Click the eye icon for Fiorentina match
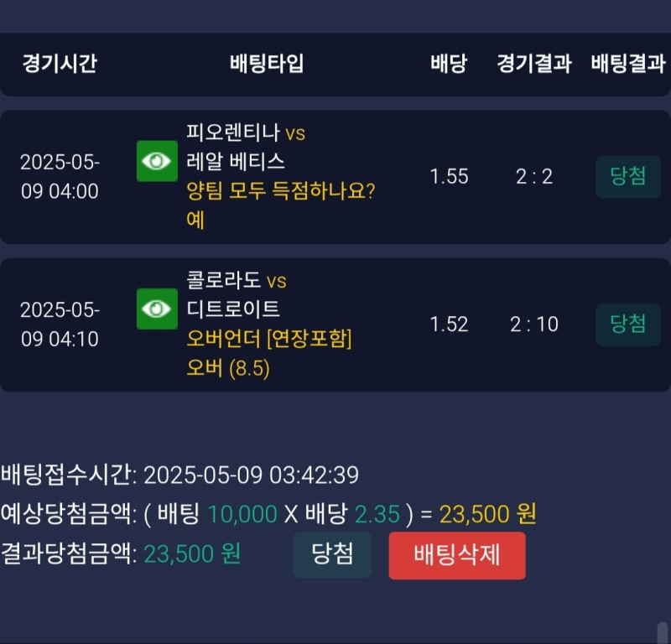The width and height of the screenshot is (671, 644). (157, 161)
